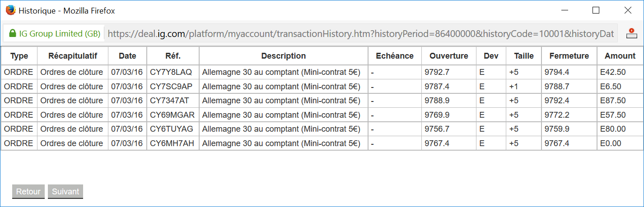
Task: Maximize the Historique window
Action: click(596, 10)
